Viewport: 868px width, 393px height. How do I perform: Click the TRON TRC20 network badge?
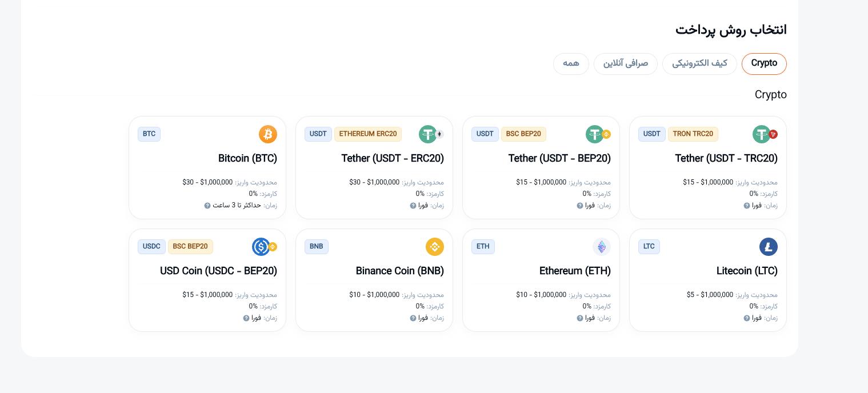pos(693,134)
